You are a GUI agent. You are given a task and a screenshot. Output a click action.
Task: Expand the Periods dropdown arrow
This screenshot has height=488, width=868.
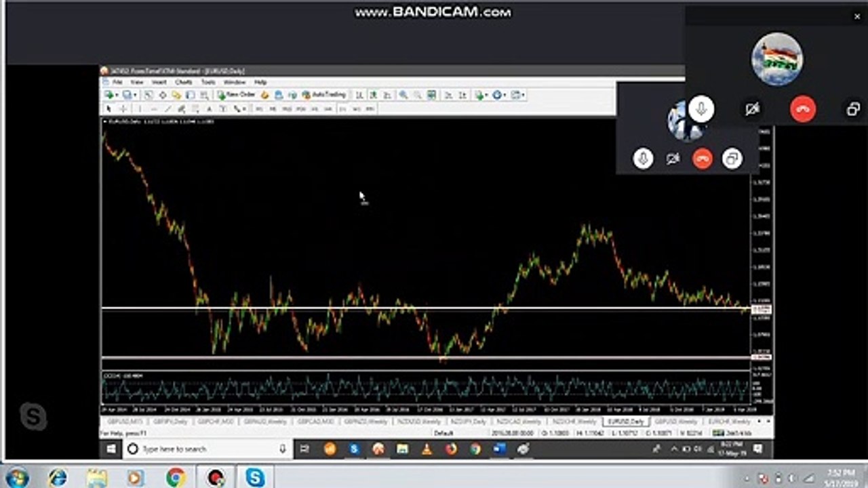coord(505,95)
